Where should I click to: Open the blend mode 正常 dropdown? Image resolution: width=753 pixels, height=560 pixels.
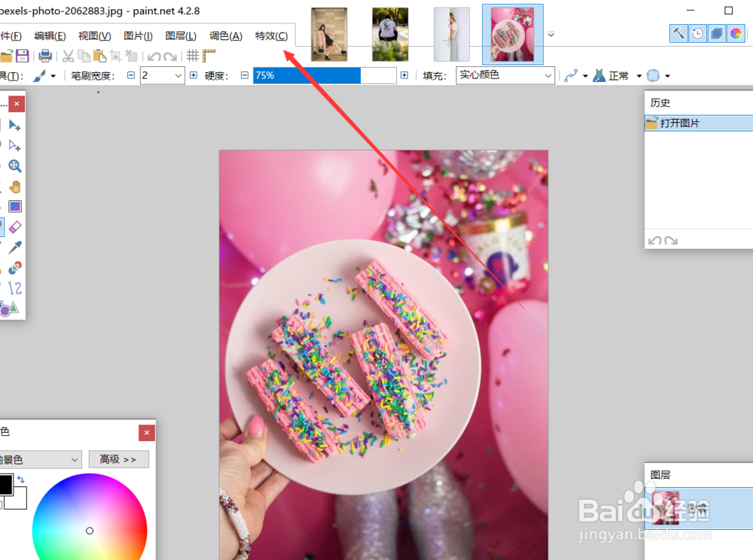point(639,75)
